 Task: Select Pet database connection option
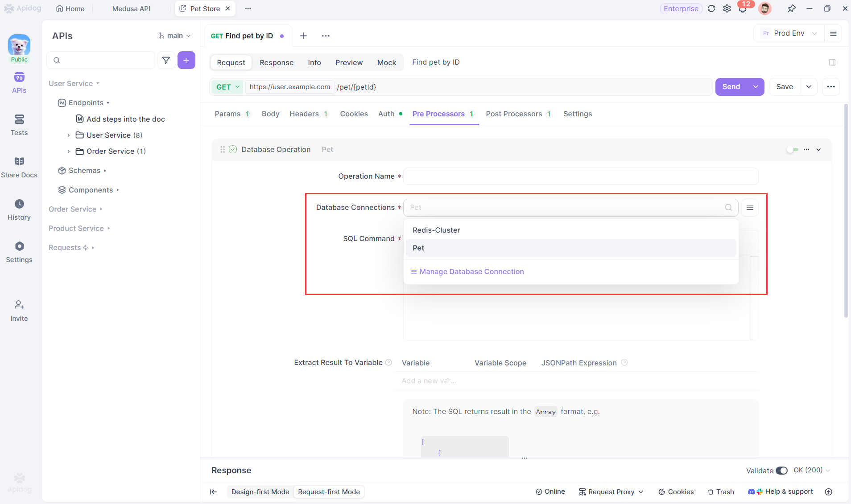point(571,248)
